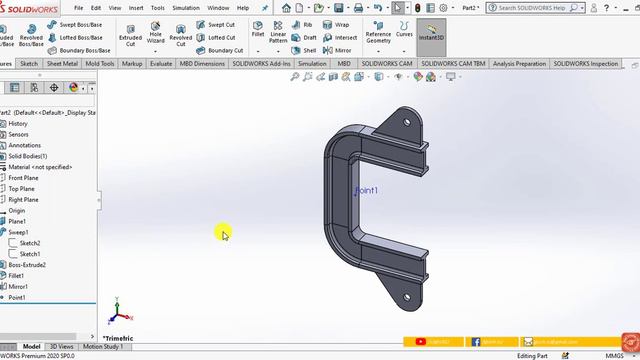Expand the Reference Geometry dropdown arrow
640x360 pixels.
click(x=378, y=51)
